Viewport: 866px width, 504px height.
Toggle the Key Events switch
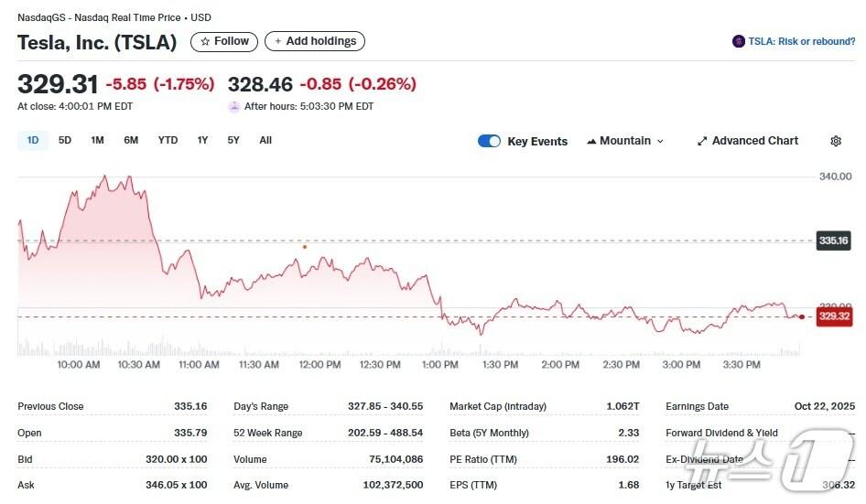point(489,141)
